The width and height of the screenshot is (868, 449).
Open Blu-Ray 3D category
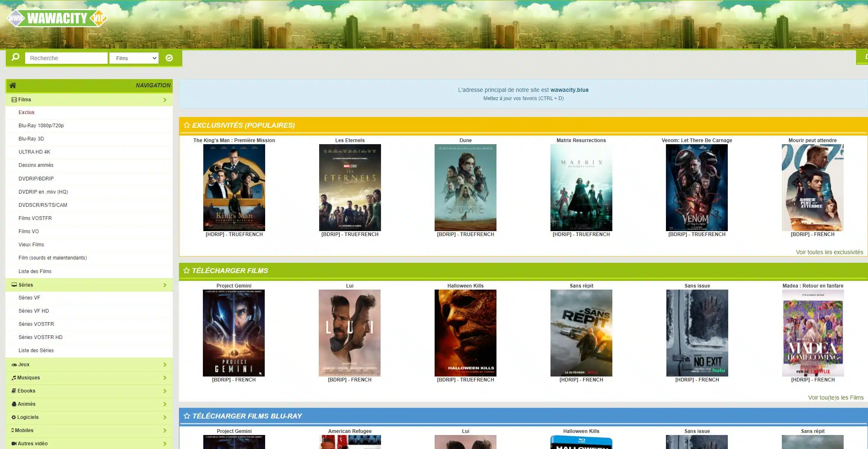(x=31, y=139)
